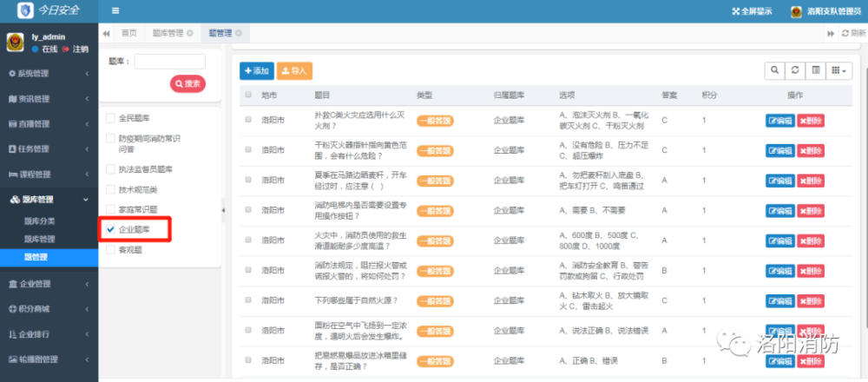Click the red 搜索 button
This screenshot has width=868, height=382.
187,84
